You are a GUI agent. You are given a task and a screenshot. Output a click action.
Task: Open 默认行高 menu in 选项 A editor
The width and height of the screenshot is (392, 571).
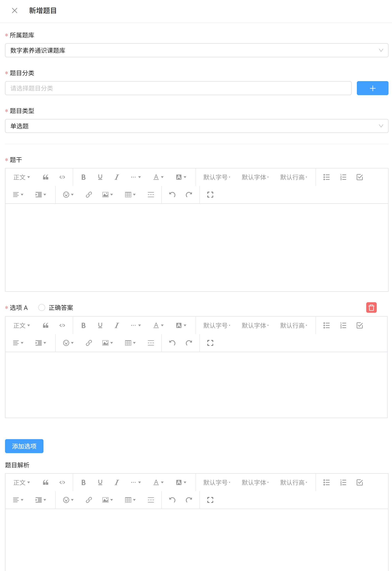[294, 325]
